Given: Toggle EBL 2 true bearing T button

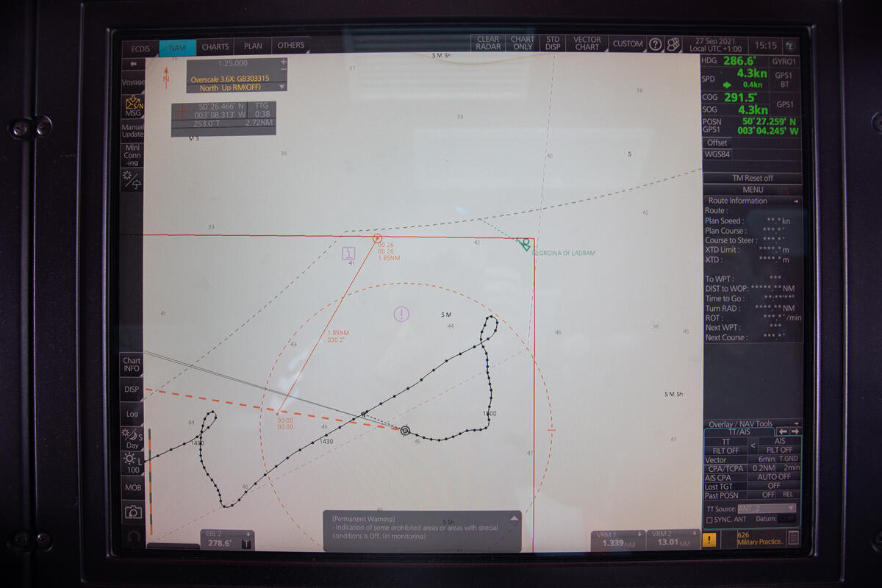Looking at the screenshot, I should coord(246,544).
